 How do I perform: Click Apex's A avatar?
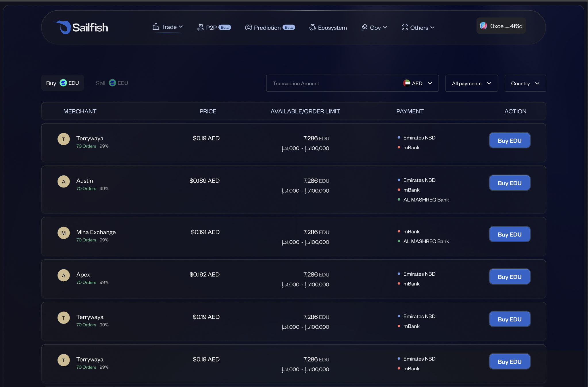[x=64, y=275]
